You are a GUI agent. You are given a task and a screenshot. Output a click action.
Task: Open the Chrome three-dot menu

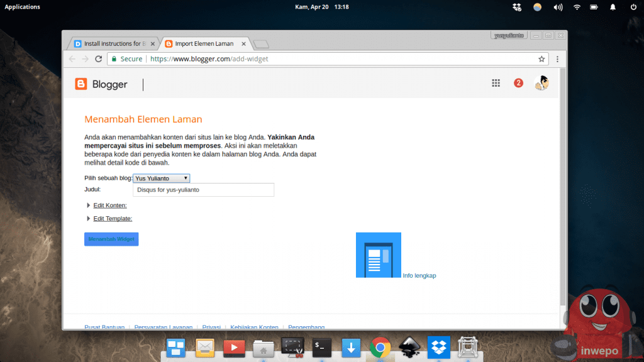click(557, 59)
